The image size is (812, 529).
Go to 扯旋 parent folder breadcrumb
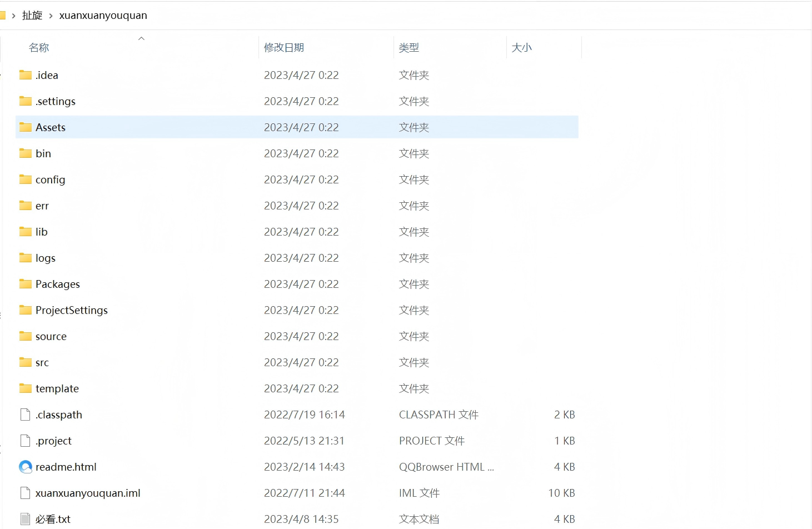[32, 16]
